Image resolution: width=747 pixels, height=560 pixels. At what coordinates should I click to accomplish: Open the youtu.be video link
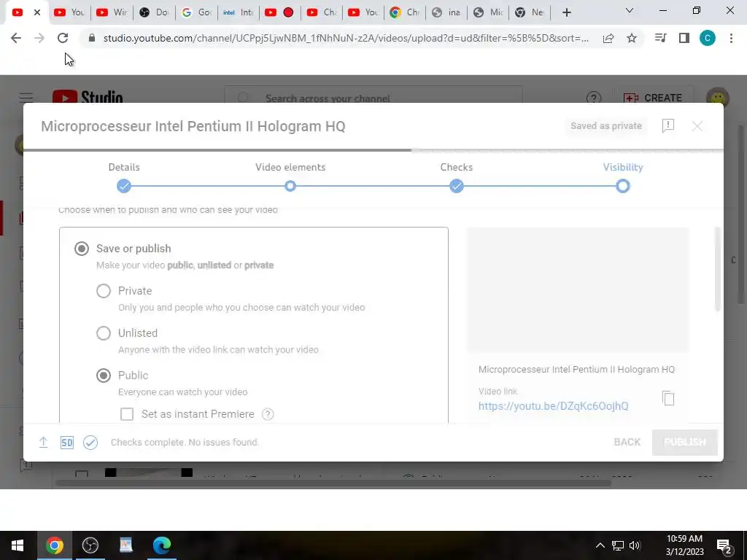point(553,405)
